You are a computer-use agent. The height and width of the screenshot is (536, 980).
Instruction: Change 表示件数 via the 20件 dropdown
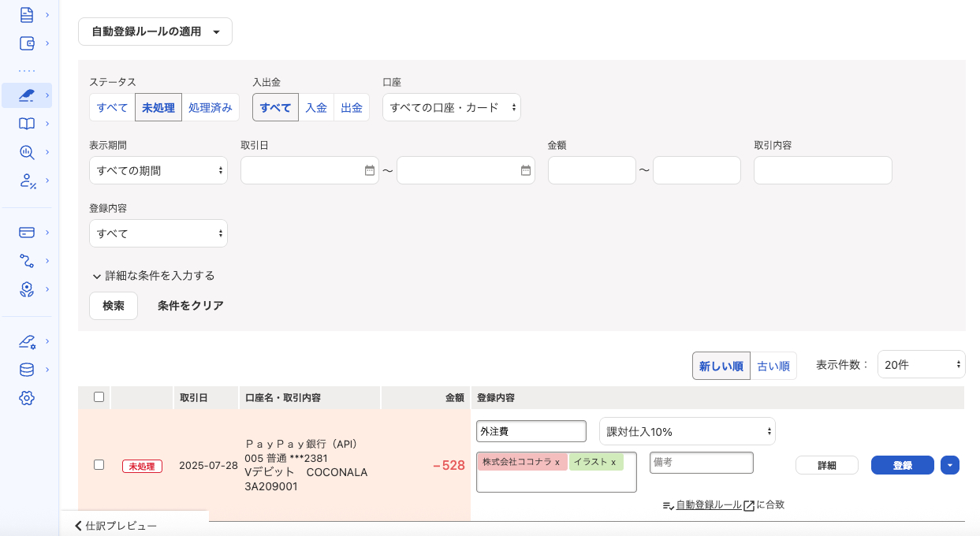tap(921, 364)
